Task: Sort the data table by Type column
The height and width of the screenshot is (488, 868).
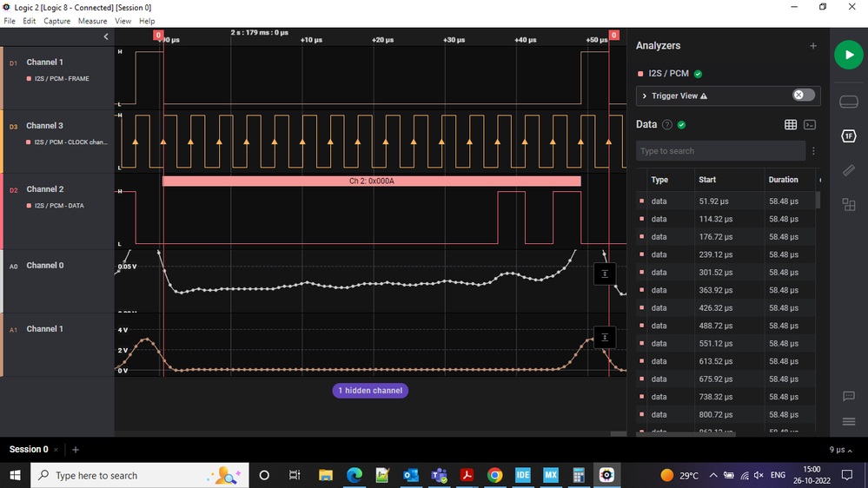Action: pyautogui.click(x=659, y=180)
